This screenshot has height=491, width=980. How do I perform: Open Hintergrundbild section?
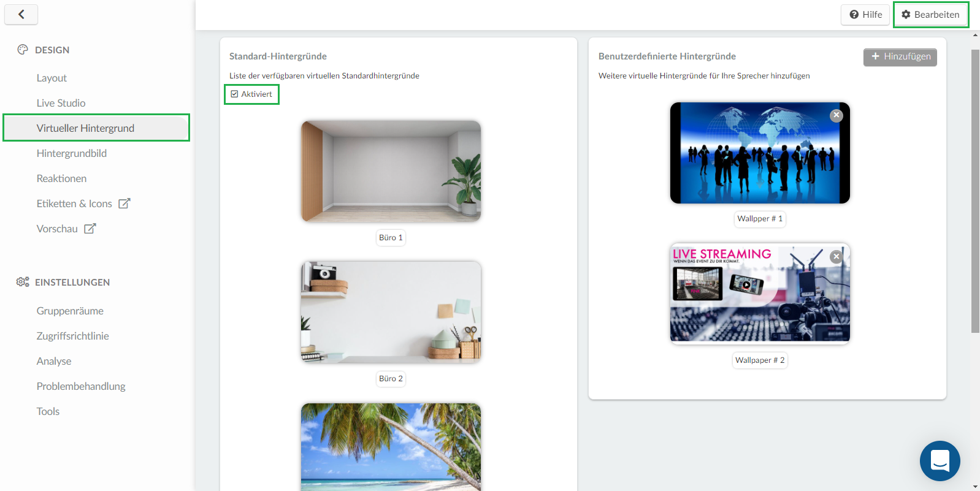[71, 153]
